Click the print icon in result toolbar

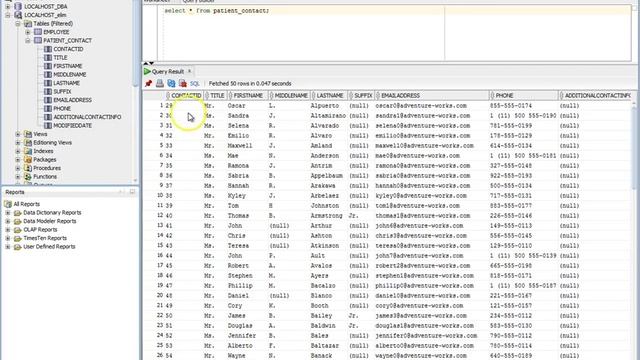coord(160,83)
